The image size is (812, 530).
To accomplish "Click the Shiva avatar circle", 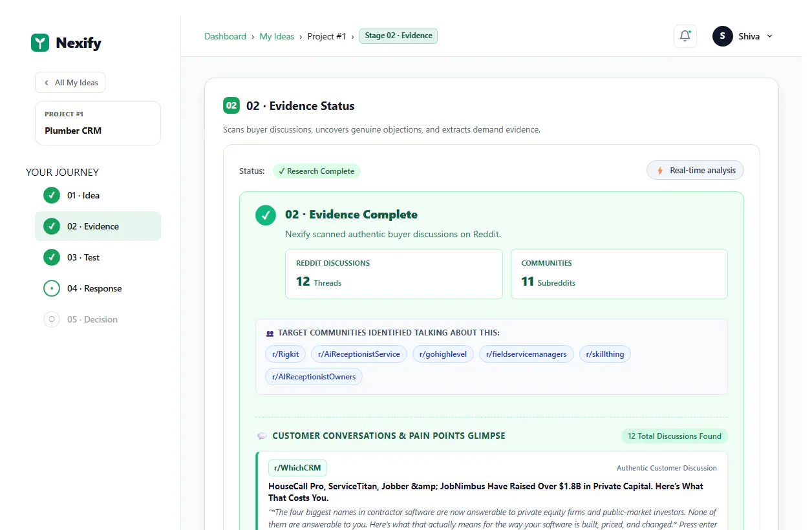I will 723,36.
